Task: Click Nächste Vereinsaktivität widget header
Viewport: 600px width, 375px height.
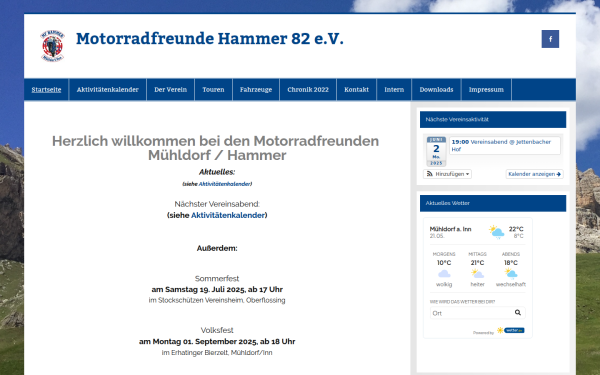Action: [x=493, y=119]
